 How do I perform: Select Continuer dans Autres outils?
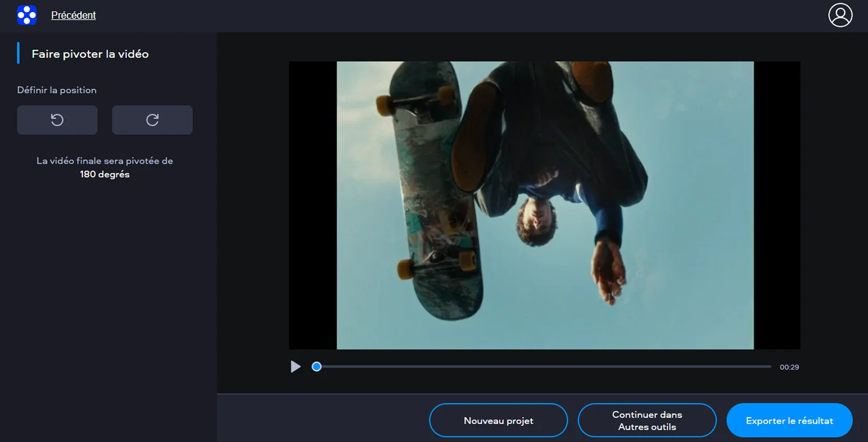[647, 420]
